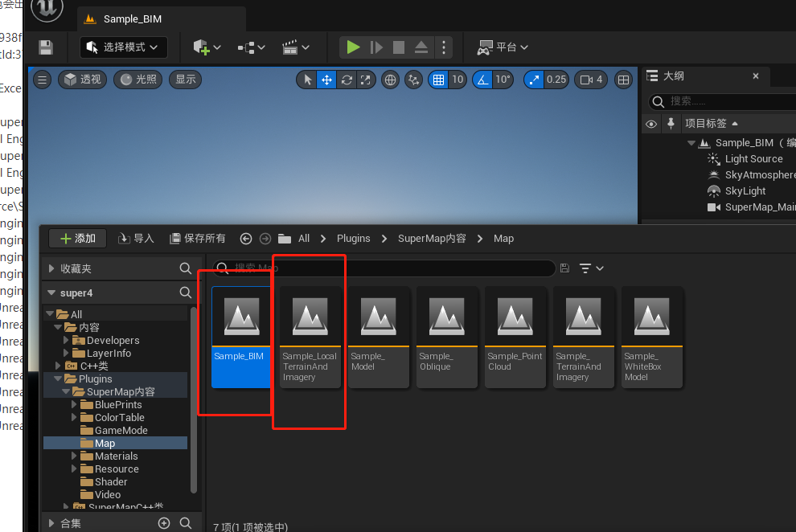
Task: Open the cinematics clapperboard dropdown
Action: pos(295,47)
